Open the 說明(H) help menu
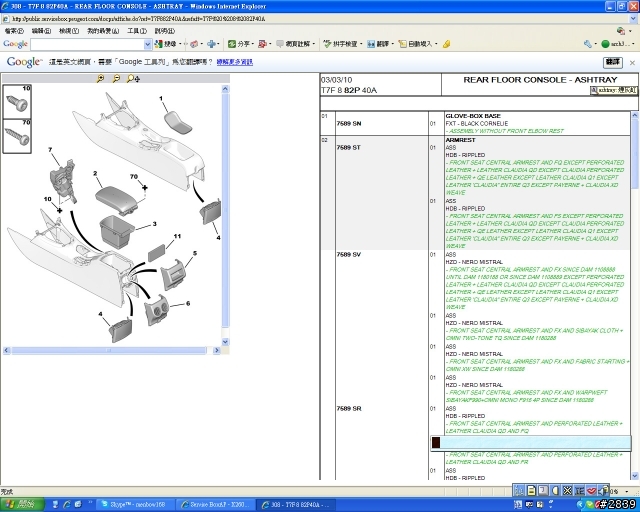This screenshot has width=640, height=512. coord(164,31)
